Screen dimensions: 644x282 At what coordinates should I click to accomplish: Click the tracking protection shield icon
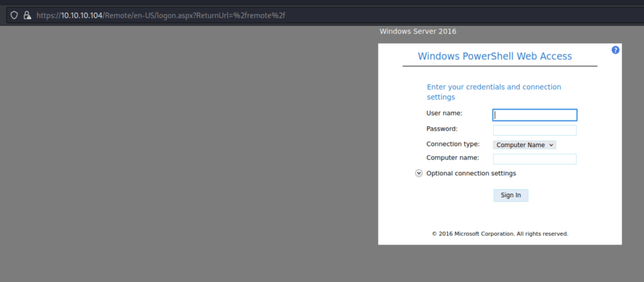click(x=14, y=15)
